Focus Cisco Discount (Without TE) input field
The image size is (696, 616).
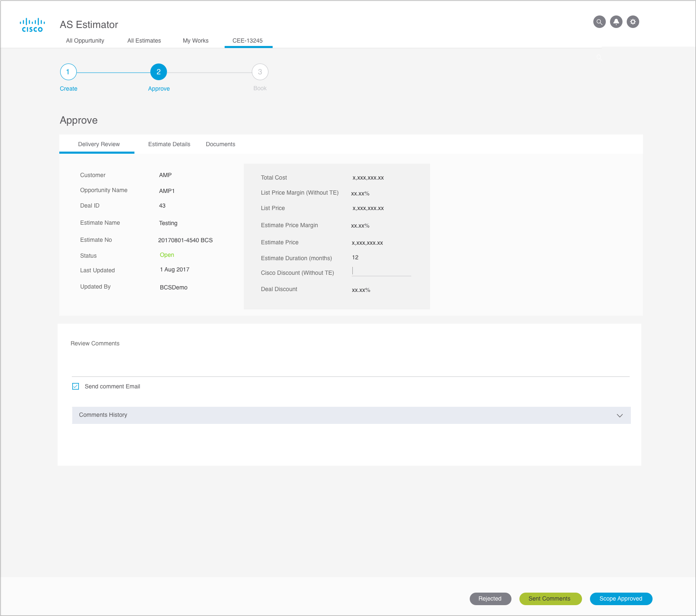382,271
